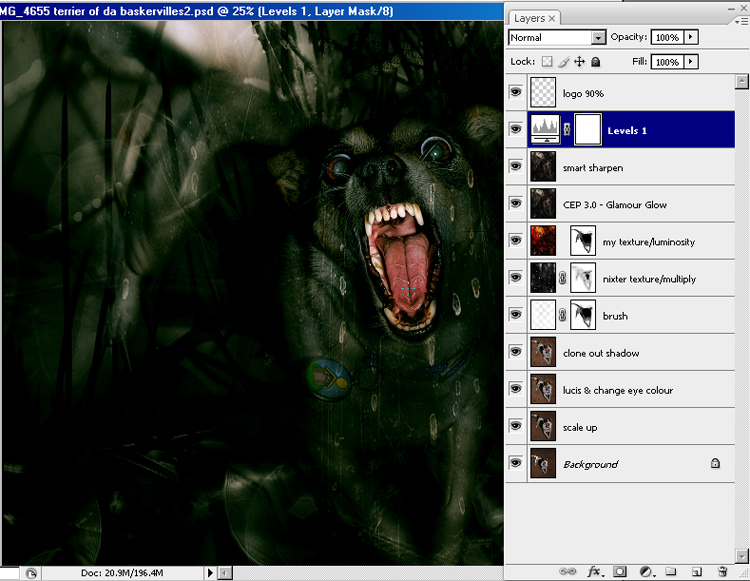Toggle visibility of Background layer
750x581 pixels.
coord(516,462)
